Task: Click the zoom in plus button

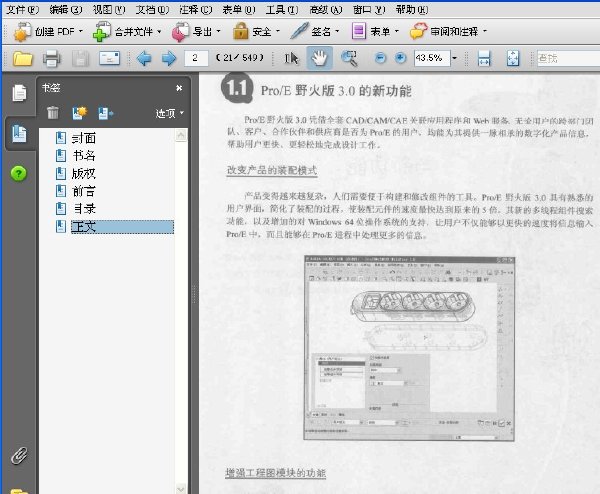Action: coord(400,58)
